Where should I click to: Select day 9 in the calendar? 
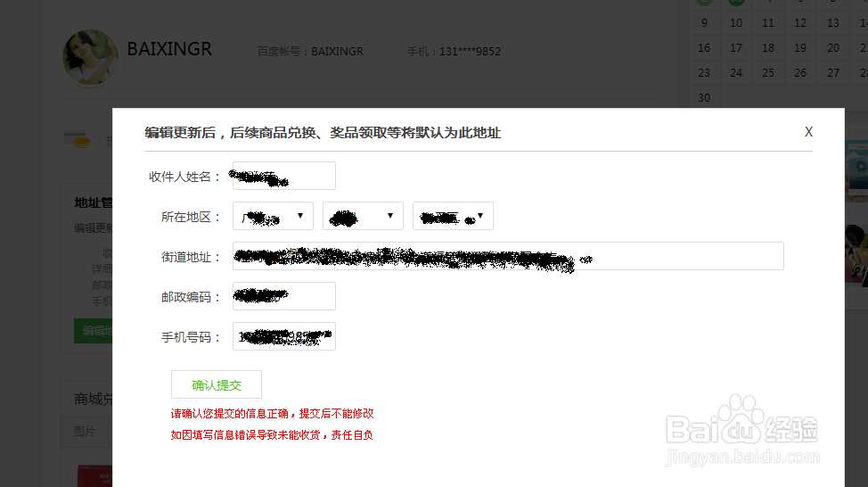[x=704, y=22]
